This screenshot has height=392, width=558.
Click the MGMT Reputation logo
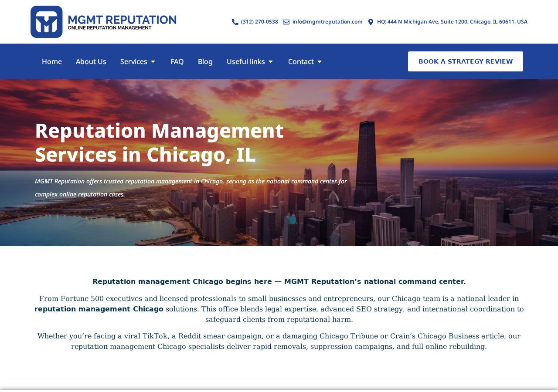click(103, 22)
